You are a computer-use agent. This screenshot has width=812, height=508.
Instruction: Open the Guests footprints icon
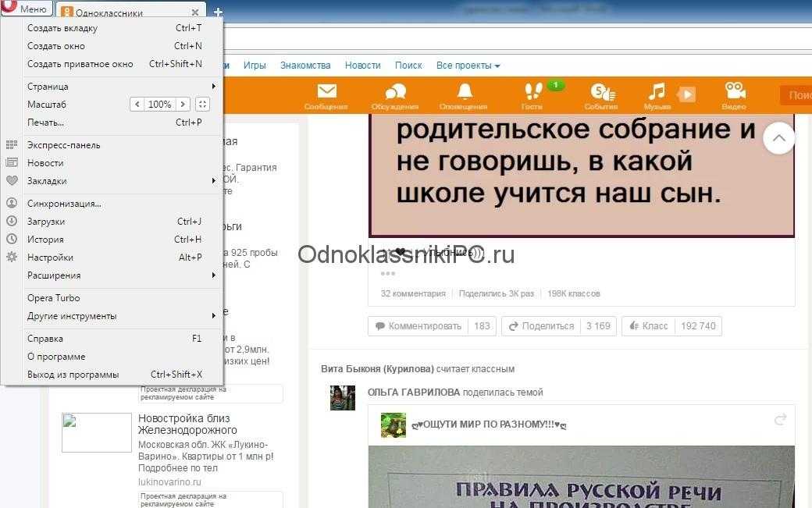(x=532, y=93)
